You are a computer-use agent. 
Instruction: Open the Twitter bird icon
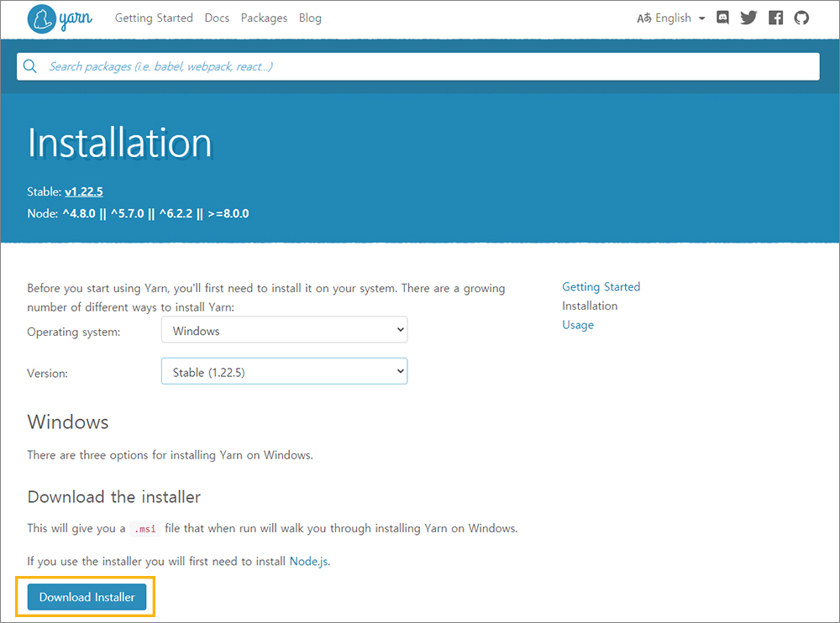tap(748, 18)
